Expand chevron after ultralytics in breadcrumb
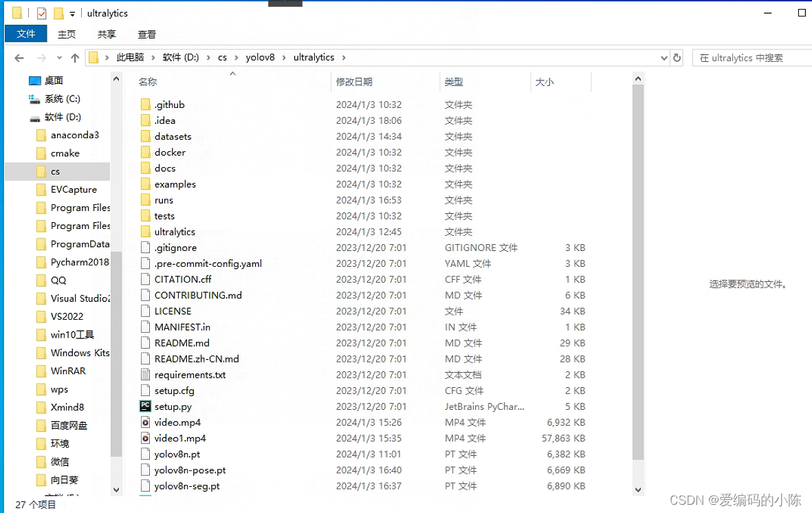This screenshot has width=812, height=513. click(343, 58)
